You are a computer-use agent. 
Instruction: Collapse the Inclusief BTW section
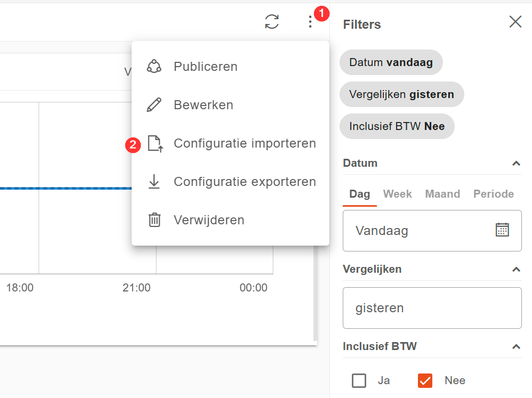point(515,347)
